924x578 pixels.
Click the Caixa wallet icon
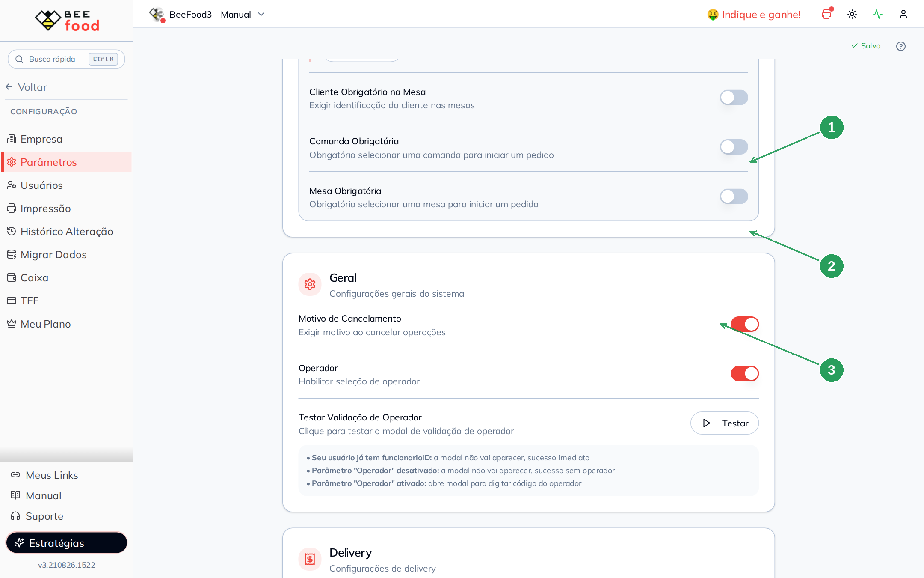(x=12, y=277)
